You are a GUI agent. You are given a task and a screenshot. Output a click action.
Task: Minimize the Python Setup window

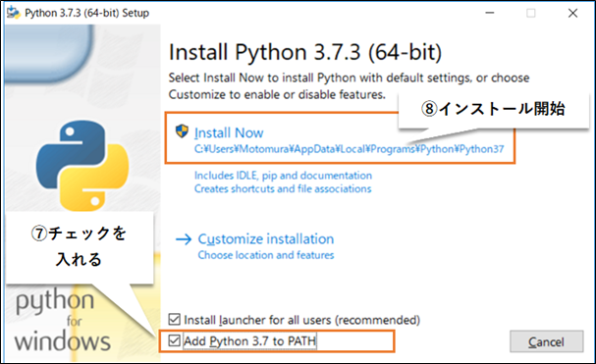490,13
